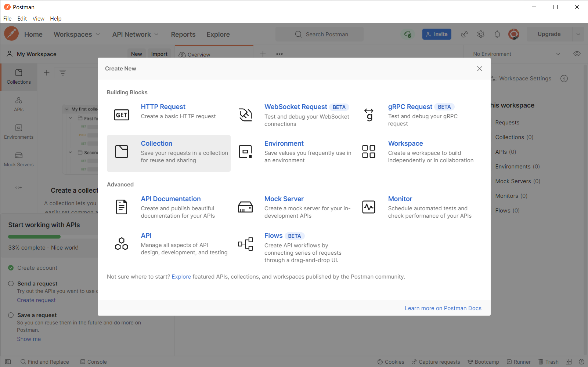The image size is (588, 367).
Task: Close the Create New dialog
Action: 480,69
